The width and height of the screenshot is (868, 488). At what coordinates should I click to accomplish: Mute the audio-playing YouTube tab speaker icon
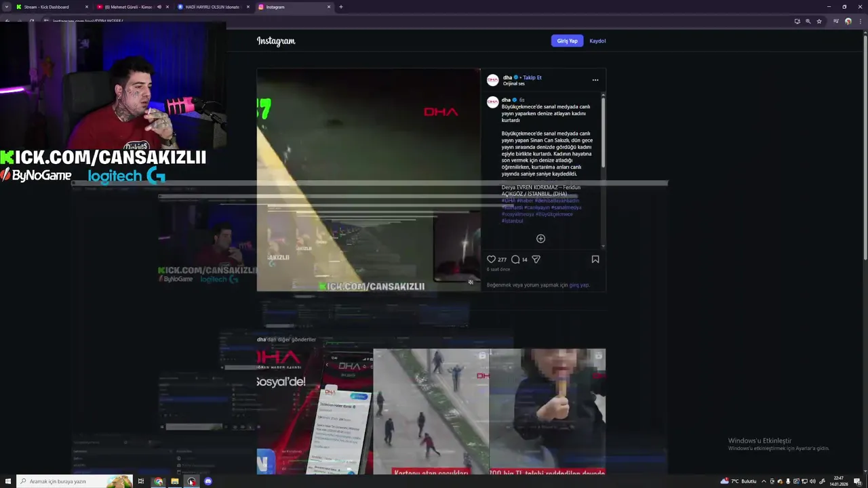[159, 7]
